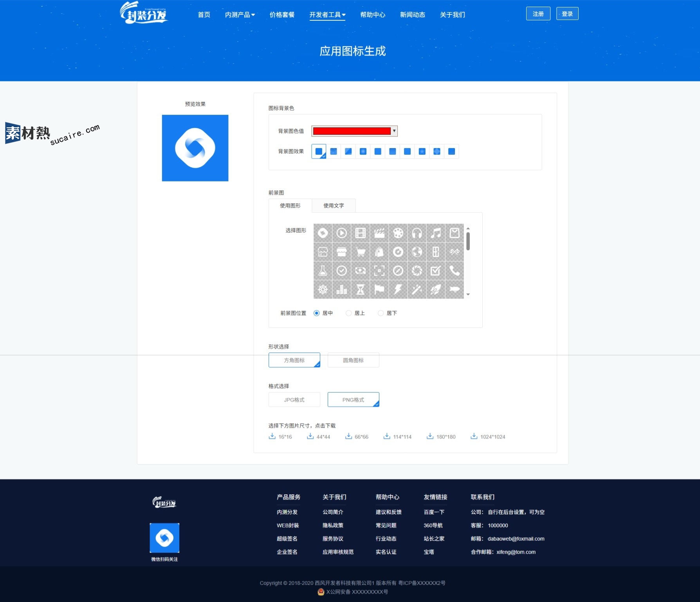Download the 114*114 icon size
Image resolution: width=700 pixels, height=602 pixels.
397,437
